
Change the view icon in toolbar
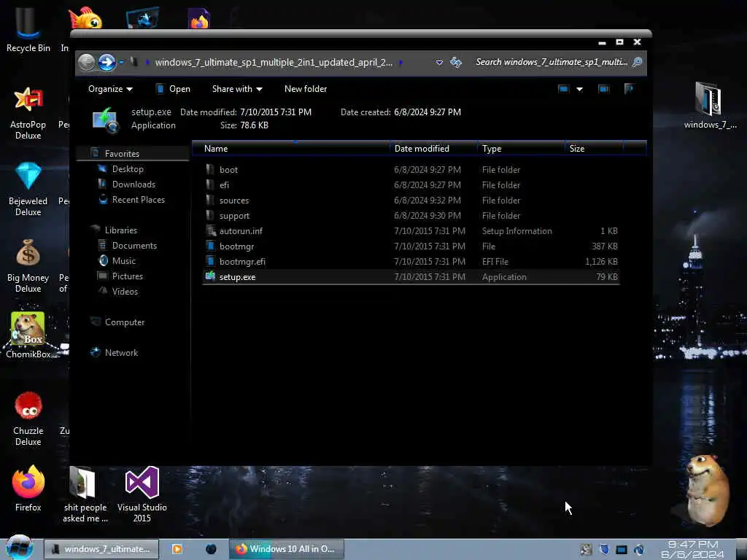(563, 89)
